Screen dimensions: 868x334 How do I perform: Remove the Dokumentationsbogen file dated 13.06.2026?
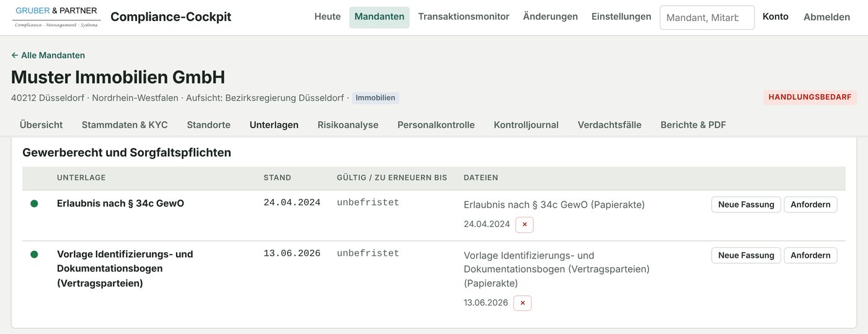(523, 303)
